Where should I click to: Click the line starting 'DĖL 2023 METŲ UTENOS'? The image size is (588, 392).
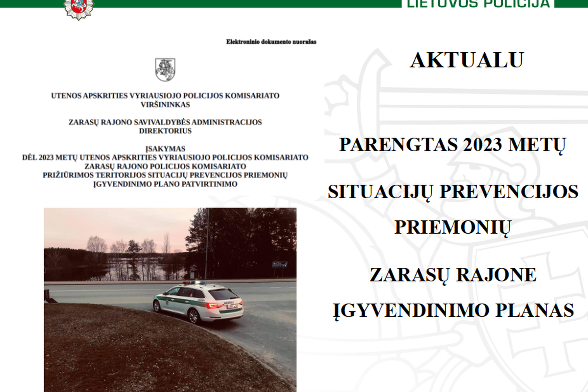[165, 158]
